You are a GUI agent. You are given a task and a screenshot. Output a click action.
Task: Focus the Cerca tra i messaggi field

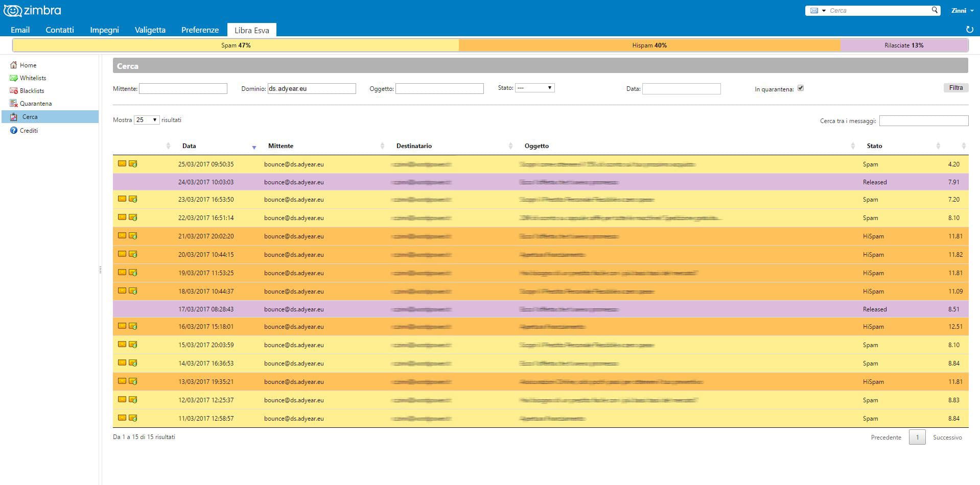click(x=924, y=121)
